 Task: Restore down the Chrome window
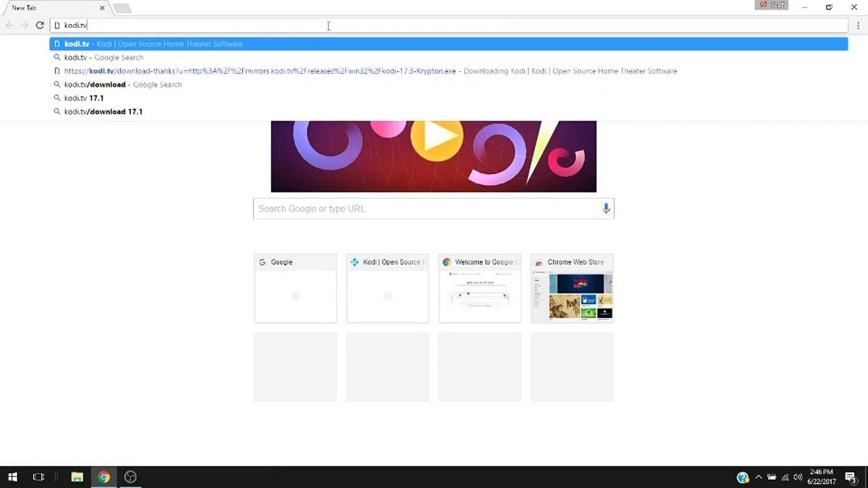click(829, 7)
